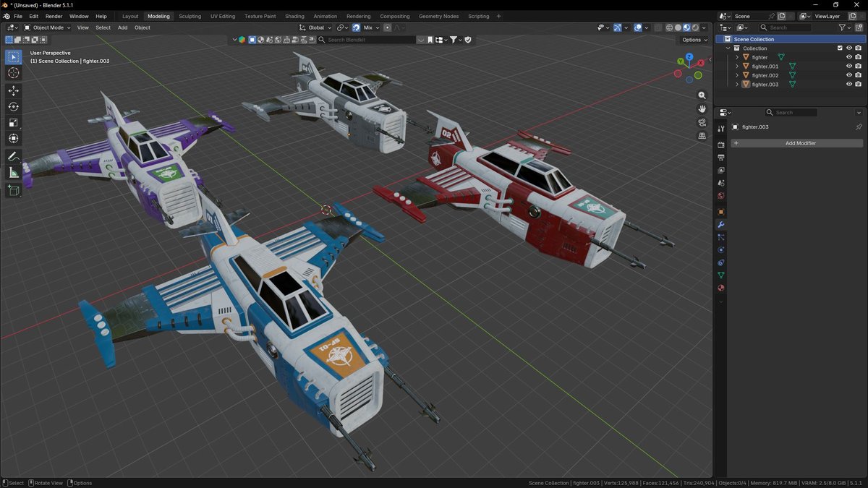Toggle viewport visibility of the Collection row

(x=849, y=48)
